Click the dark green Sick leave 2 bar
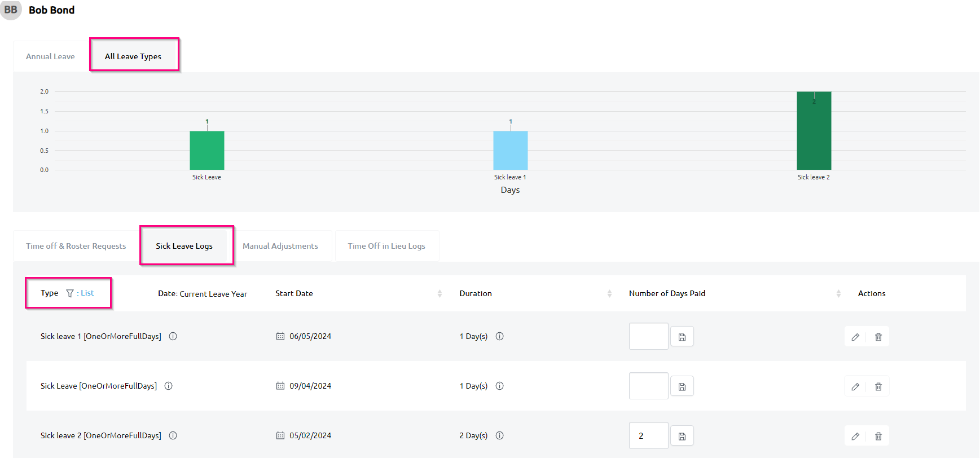 coord(813,131)
